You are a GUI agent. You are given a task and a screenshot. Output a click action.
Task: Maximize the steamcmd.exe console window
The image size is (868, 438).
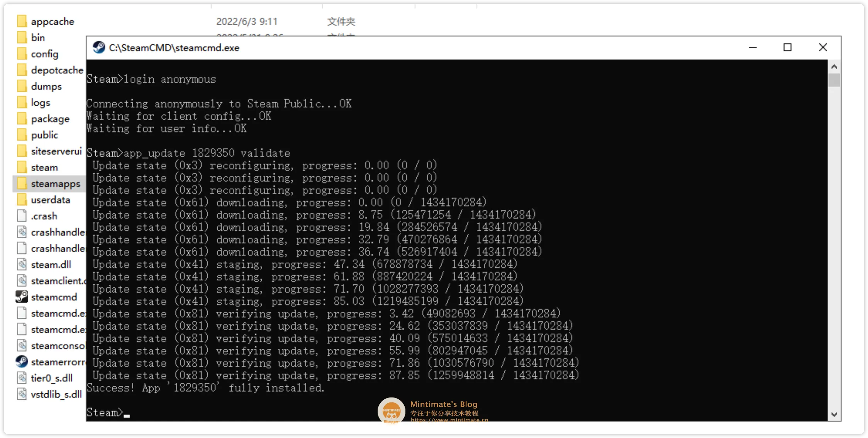click(x=788, y=48)
